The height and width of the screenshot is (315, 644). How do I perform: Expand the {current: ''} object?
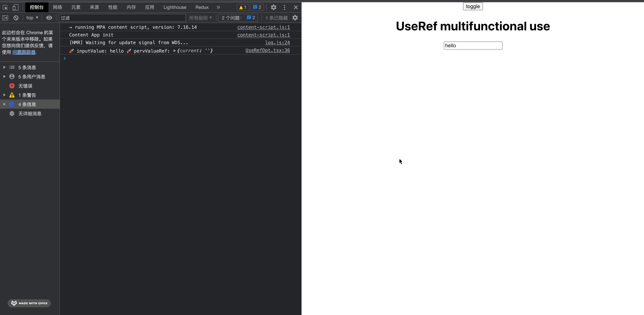point(174,51)
